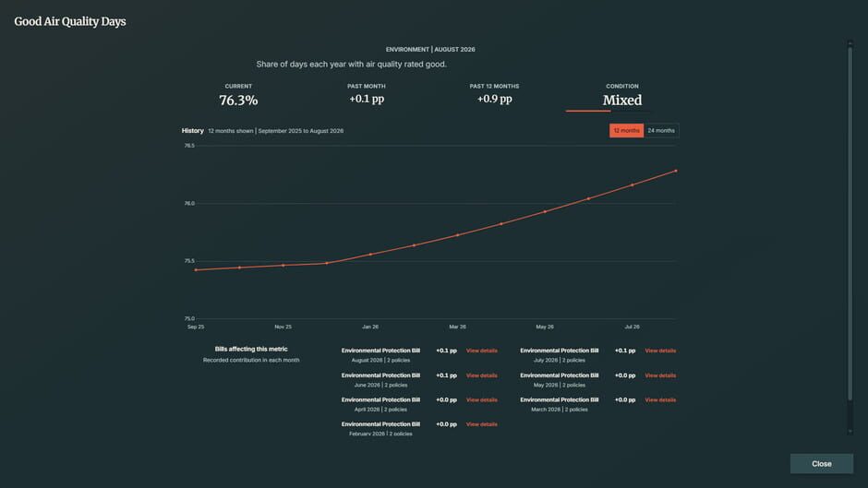The image size is (868, 488).
Task: Click the Current 76.3% value
Action: point(238,101)
